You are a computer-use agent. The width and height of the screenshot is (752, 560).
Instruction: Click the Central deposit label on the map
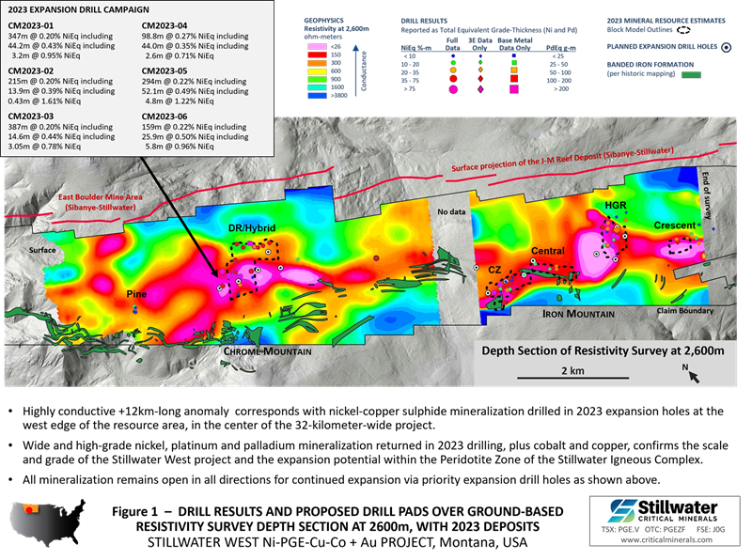point(548,251)
